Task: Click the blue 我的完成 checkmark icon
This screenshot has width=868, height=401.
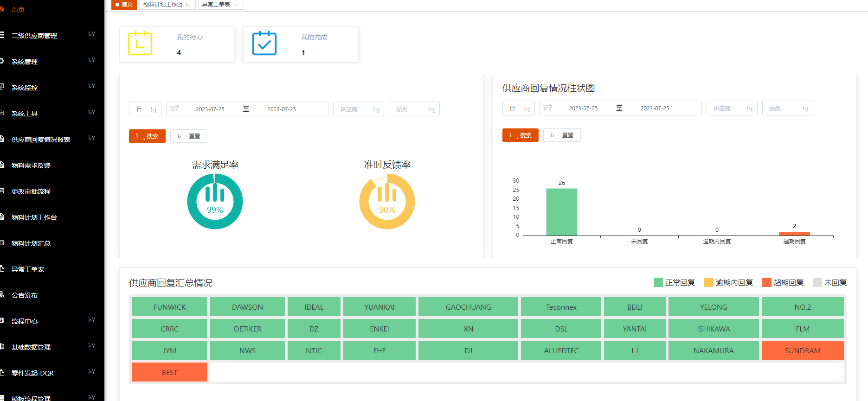Action: (264, 43)
